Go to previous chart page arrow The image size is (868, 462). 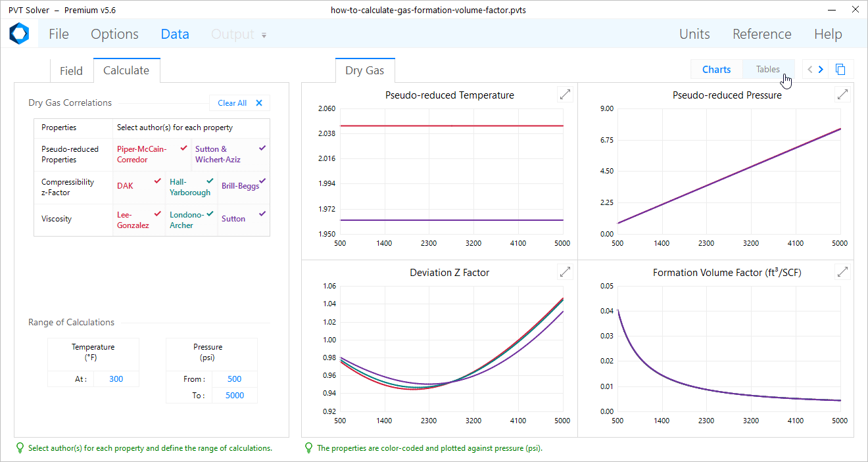click(809, 70)
